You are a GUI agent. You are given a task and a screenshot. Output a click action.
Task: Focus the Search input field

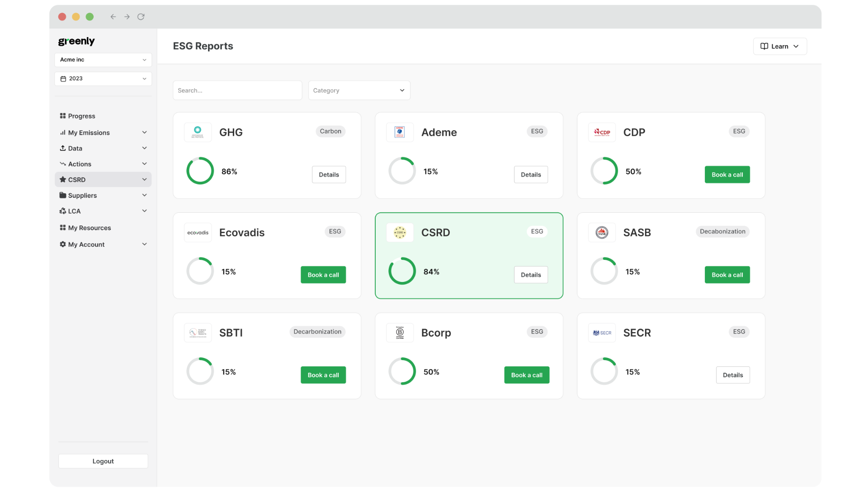coord(237,90)
